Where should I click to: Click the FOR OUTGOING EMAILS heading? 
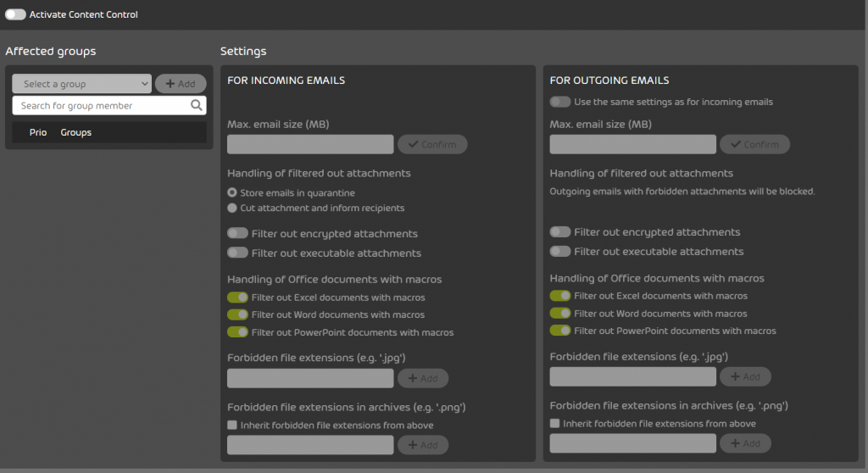pyautogui.click(x=609, y=81)
